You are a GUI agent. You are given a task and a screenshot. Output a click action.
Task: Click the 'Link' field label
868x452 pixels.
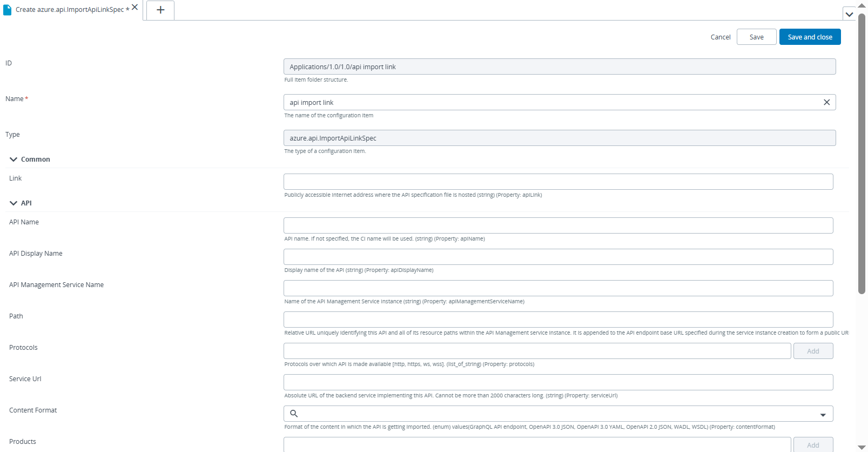[15, 178]
